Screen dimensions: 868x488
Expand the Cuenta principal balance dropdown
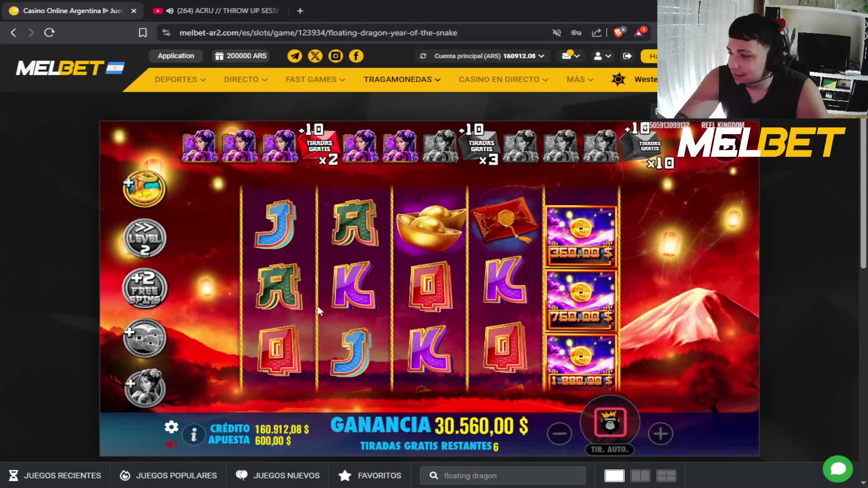(489, 56)
